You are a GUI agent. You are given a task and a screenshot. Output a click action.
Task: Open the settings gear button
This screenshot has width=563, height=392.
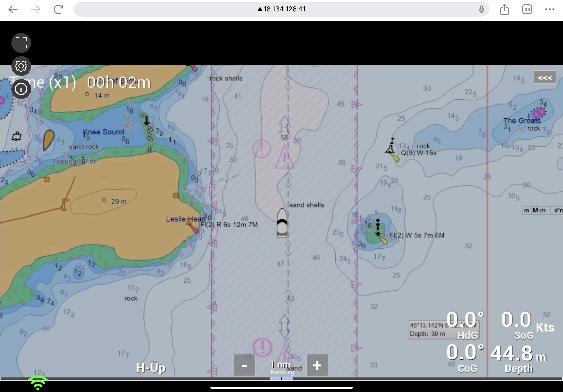point(21,66)
